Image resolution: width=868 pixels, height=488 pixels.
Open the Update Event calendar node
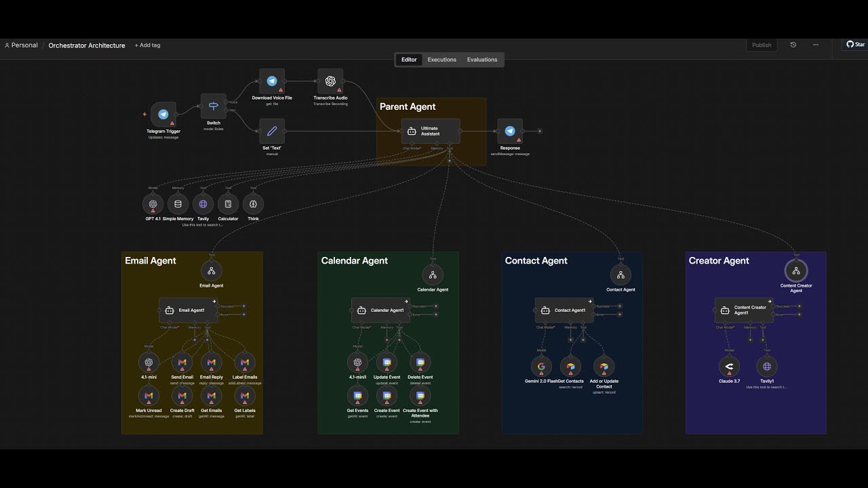(x=387, y=363)
